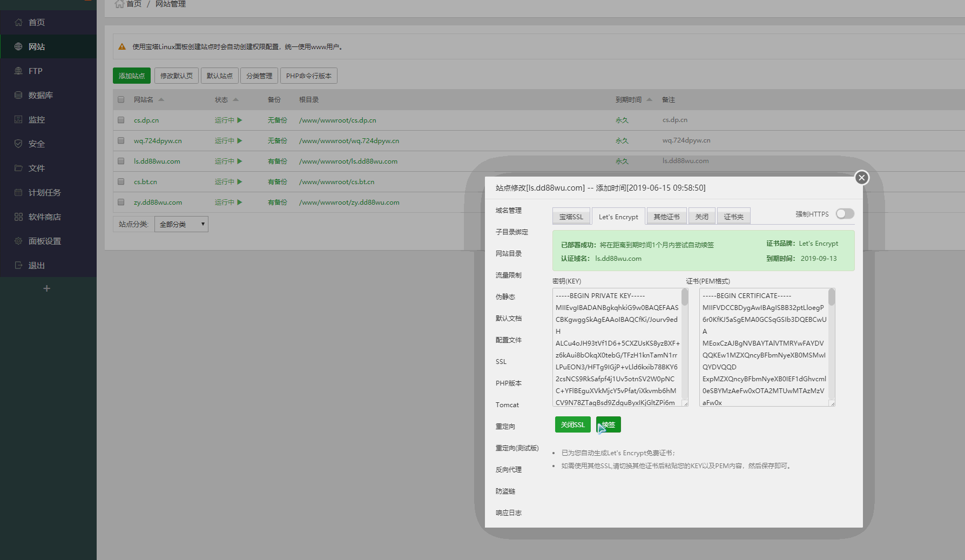Click the run-state arrow for zy.dd88wu.com
The image size is (965, 560).
click(239, 202)
